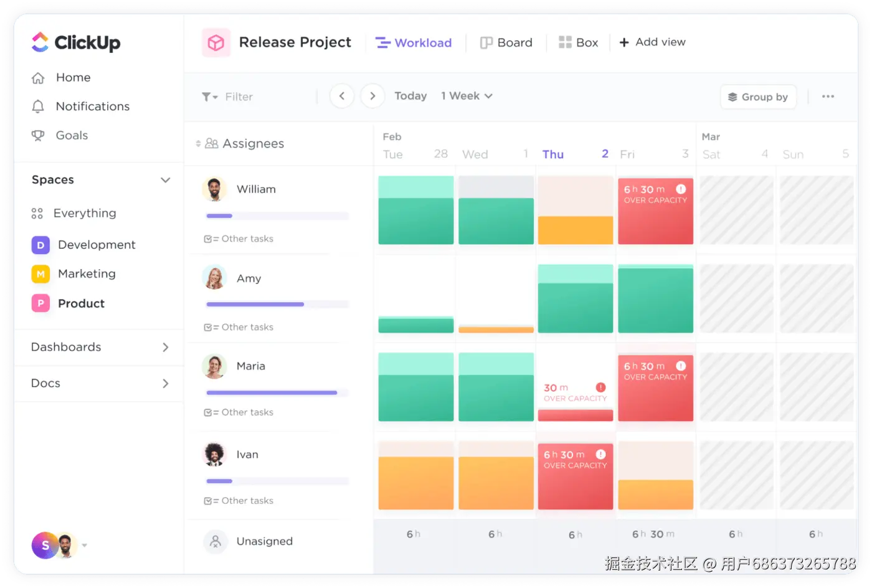Collapse the Spaces section
872x588 pixels.
pos(165,180)
